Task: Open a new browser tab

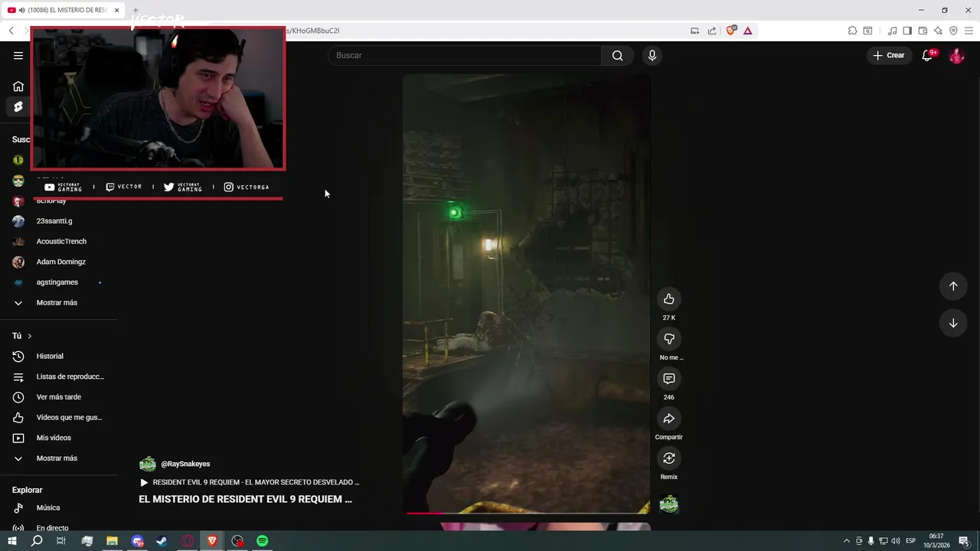Action: (x=136, y=10)
